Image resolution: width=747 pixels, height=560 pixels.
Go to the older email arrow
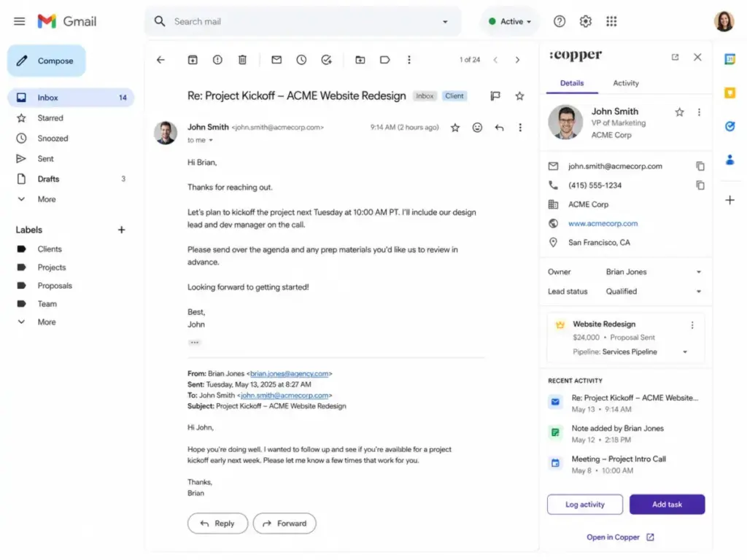pyautogui.click(x=517, y=60)
